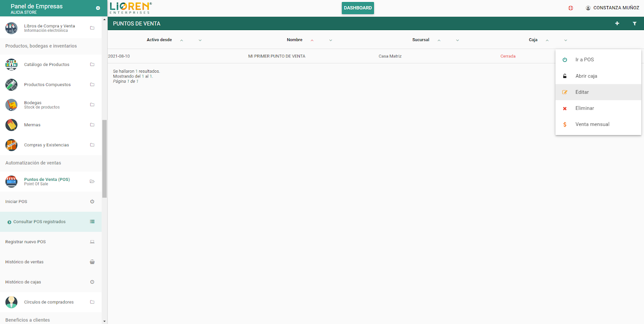644x324 pixels.
Task: Click the Puntos de Venta store icon
Action: click(x=11, y=181)
